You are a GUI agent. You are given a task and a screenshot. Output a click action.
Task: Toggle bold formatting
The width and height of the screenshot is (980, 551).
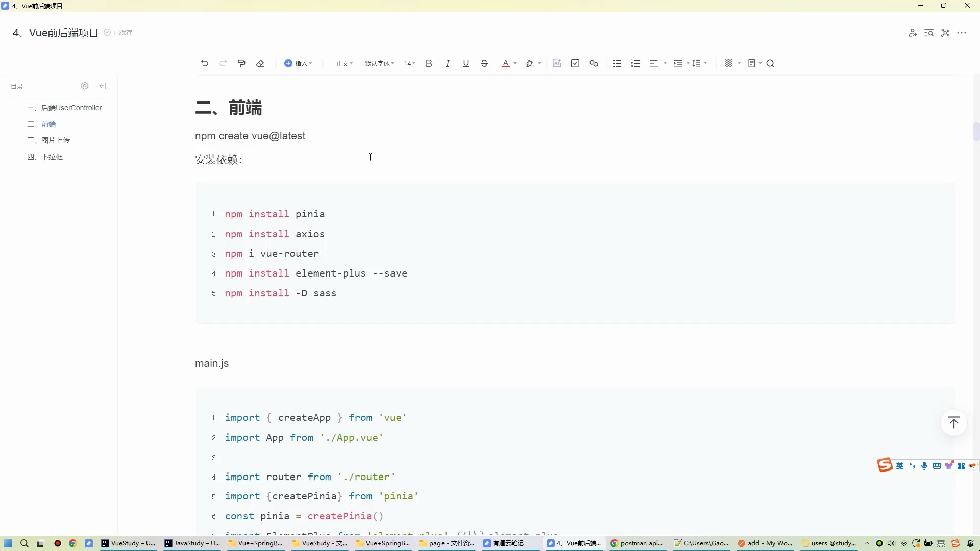[x=429, y=63]
